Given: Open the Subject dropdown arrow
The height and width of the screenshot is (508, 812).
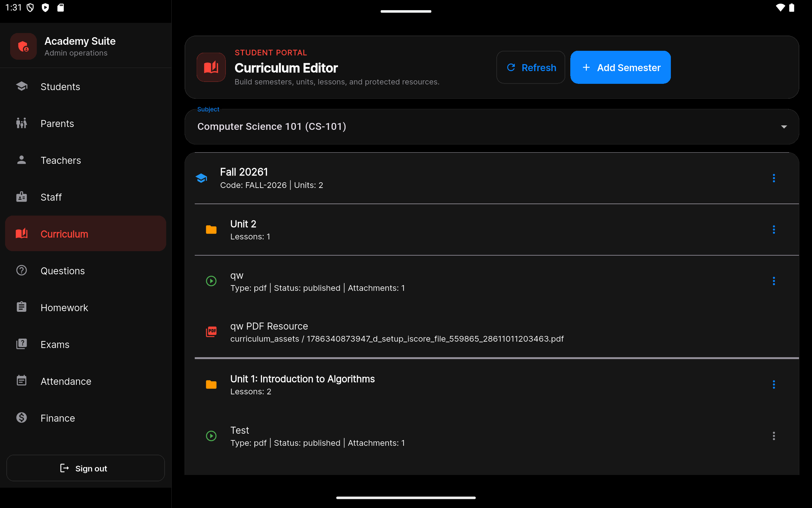Looking at the screenshot, I should click(x=784, y=127).
